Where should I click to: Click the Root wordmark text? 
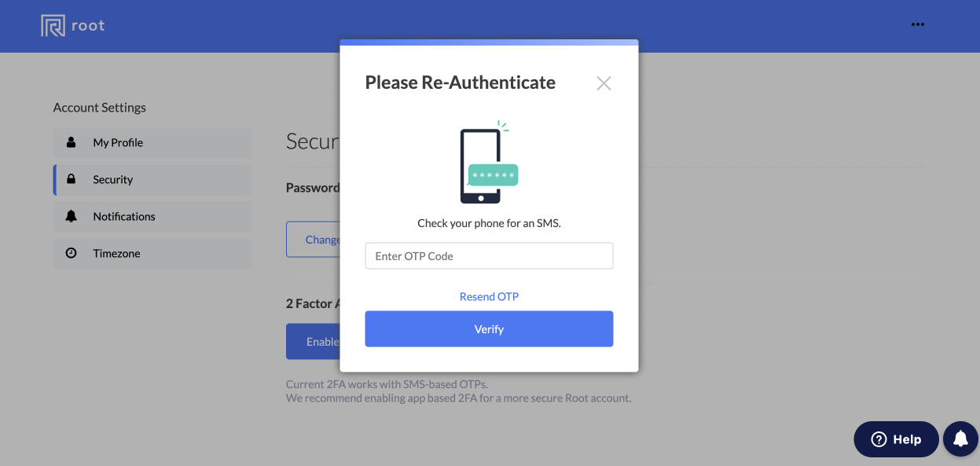coord(88,26)
